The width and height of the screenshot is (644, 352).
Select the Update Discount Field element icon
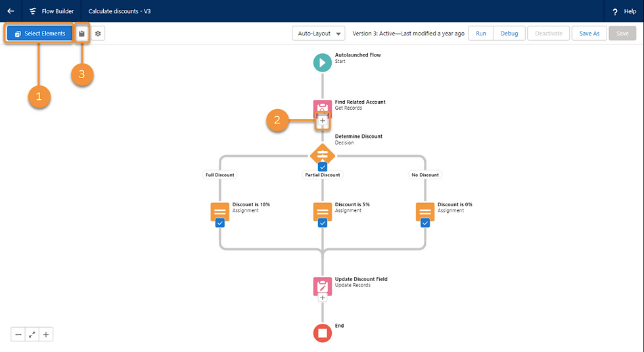point(323,286)
